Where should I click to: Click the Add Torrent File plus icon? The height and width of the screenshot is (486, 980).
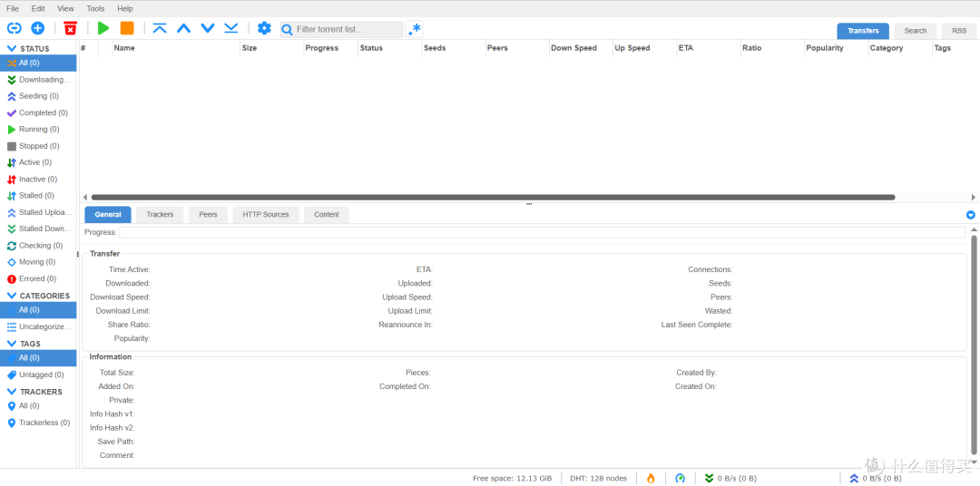pyautogui.click(x=37, y=29)
